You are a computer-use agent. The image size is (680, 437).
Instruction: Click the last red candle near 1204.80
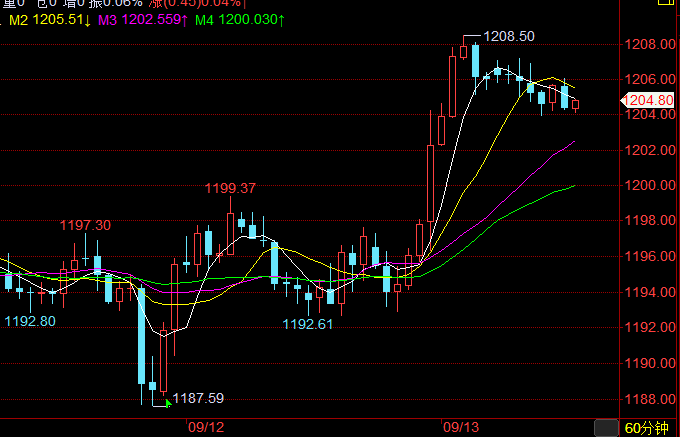point(575,104)
